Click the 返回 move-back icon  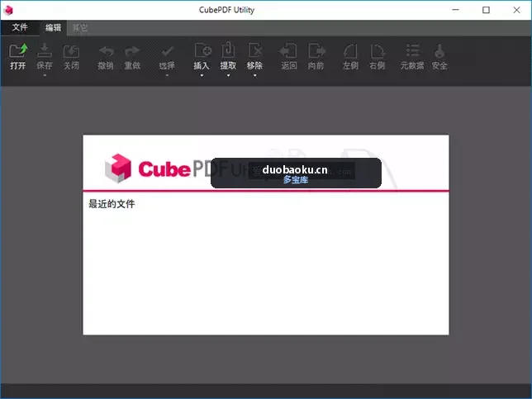[x=288, y=50]
